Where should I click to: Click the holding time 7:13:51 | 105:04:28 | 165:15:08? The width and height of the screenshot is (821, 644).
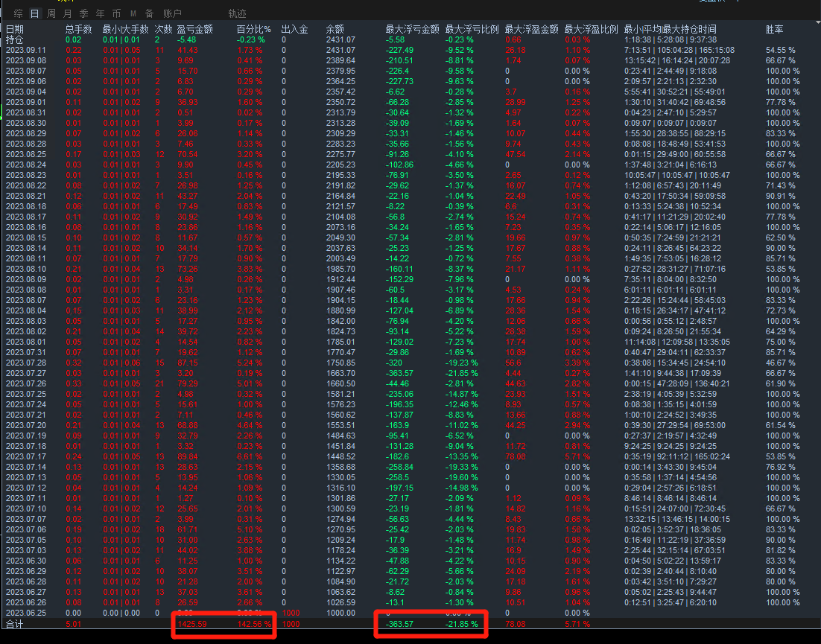click(679, 50)
